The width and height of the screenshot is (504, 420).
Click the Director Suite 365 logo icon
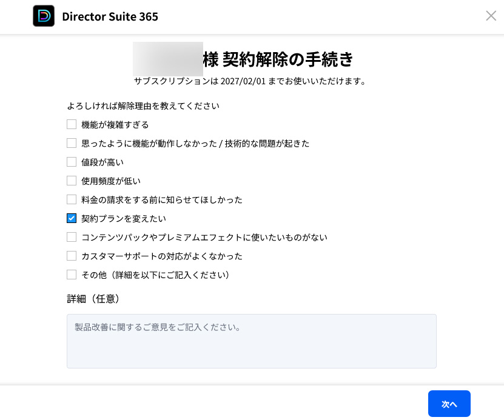[43, 16]
